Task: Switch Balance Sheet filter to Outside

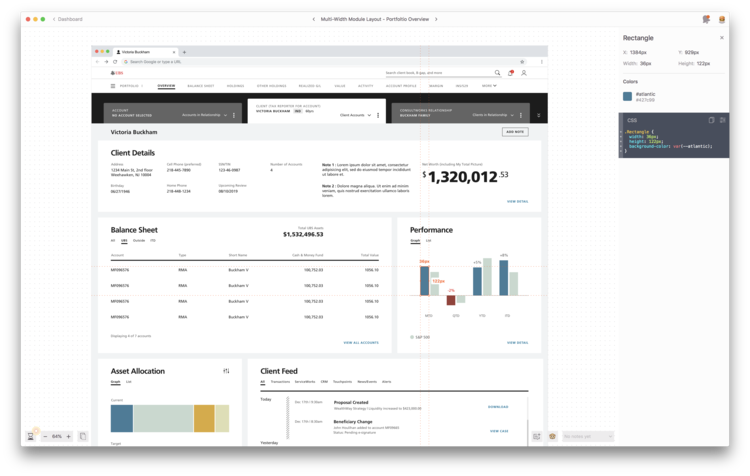Action: (139, 241)
